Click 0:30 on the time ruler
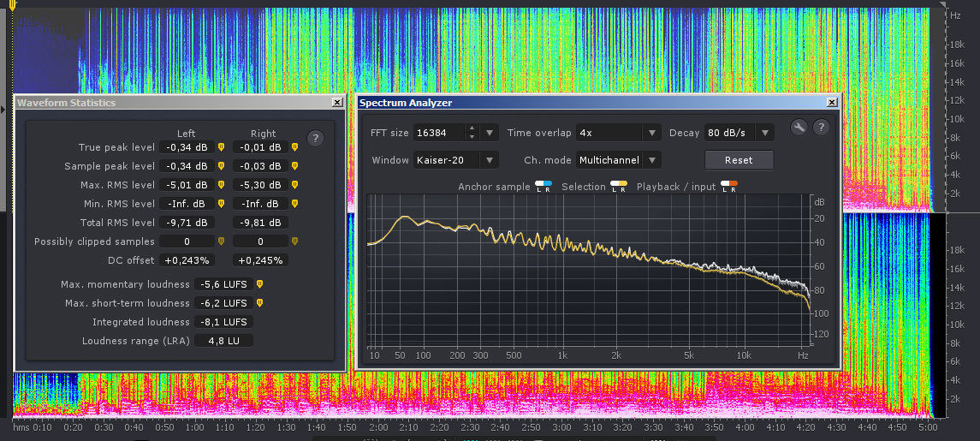 (x=103, y=427)
